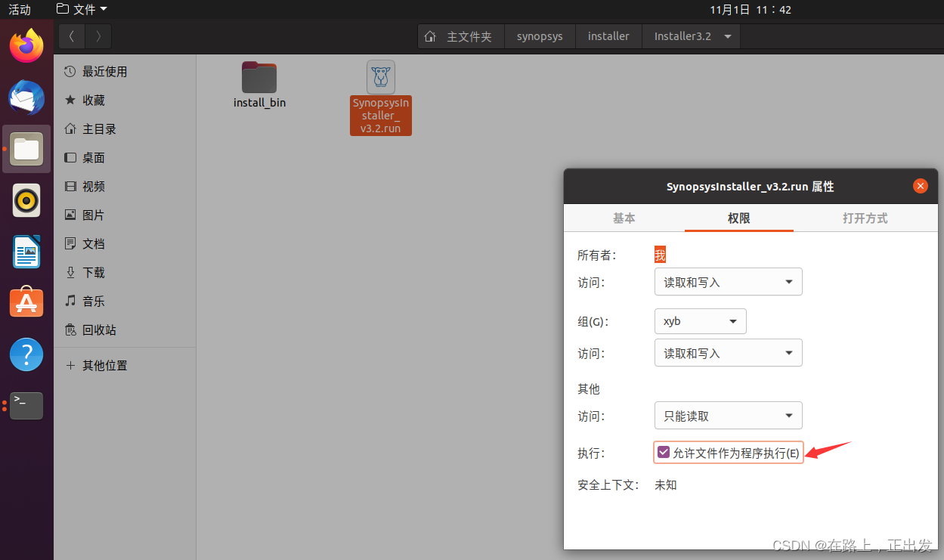
Task: Open Music (音乐) in the sidebar
Action: tap(125, 302)
